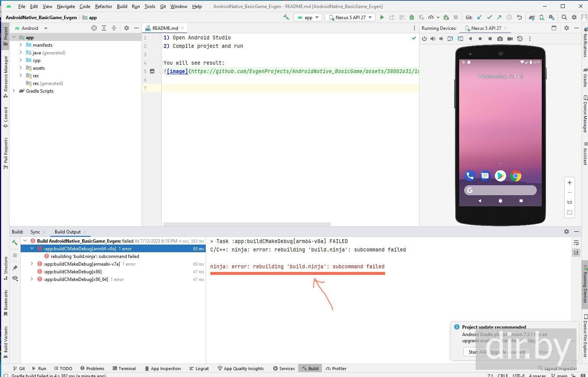Viewport: 588px width, 377px height.
Task: Run the app with the green play button
Action: (x=382, y=17)
